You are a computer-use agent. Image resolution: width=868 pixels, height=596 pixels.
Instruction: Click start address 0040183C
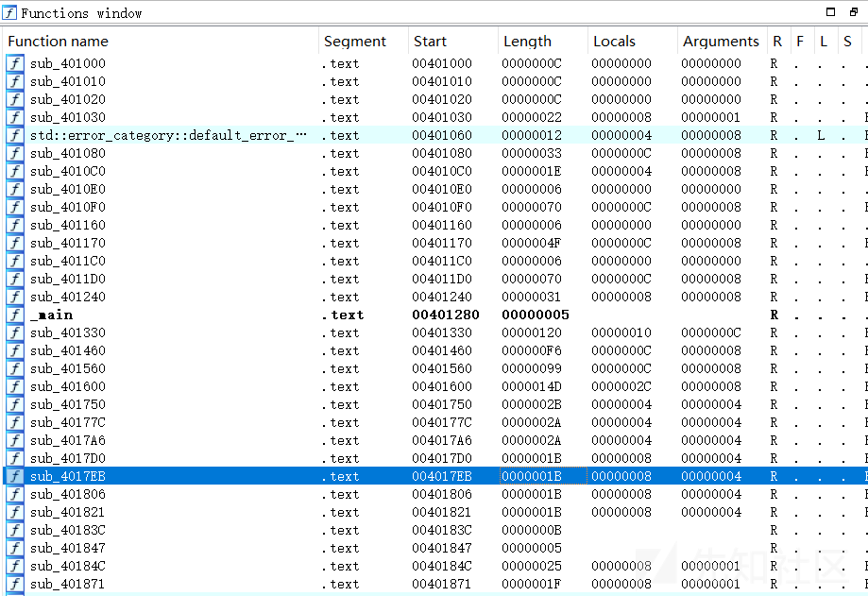pyautogui.click(x=442, y=530)
